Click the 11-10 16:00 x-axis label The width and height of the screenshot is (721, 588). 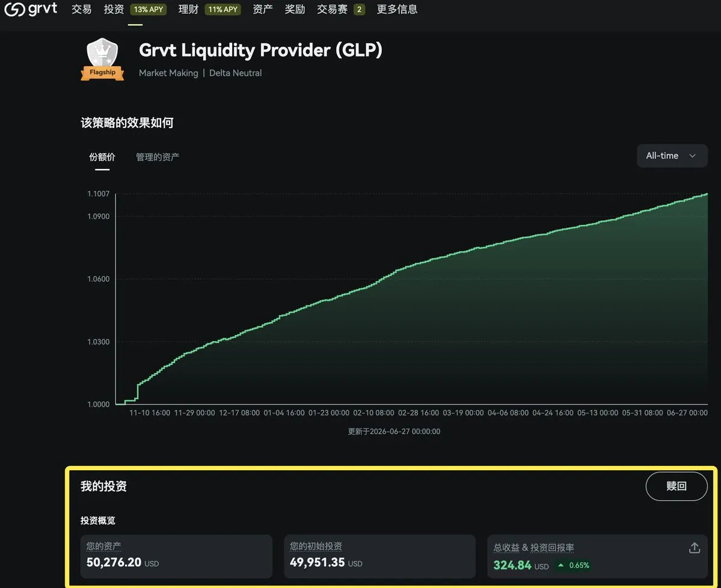150,413
